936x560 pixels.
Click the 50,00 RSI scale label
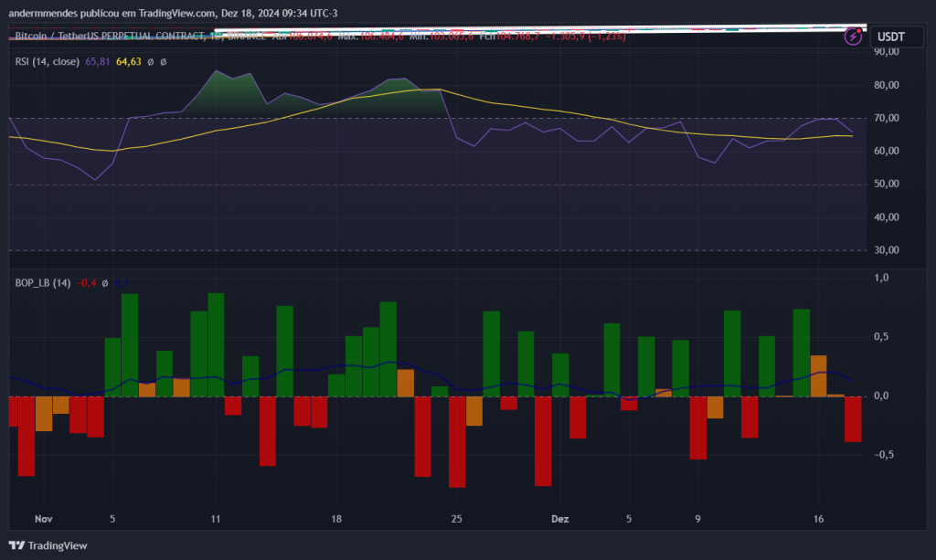point(887,184)
